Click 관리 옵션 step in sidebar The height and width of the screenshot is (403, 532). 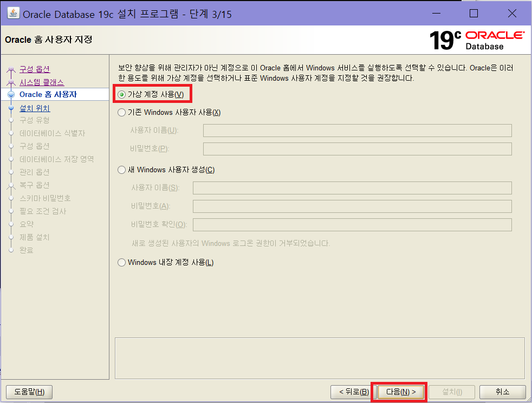coord(35,172)
